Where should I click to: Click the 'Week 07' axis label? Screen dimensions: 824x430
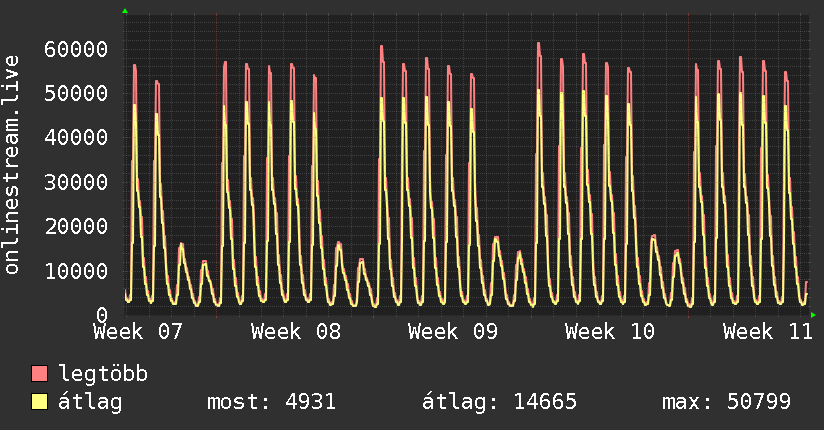(138, 332)
